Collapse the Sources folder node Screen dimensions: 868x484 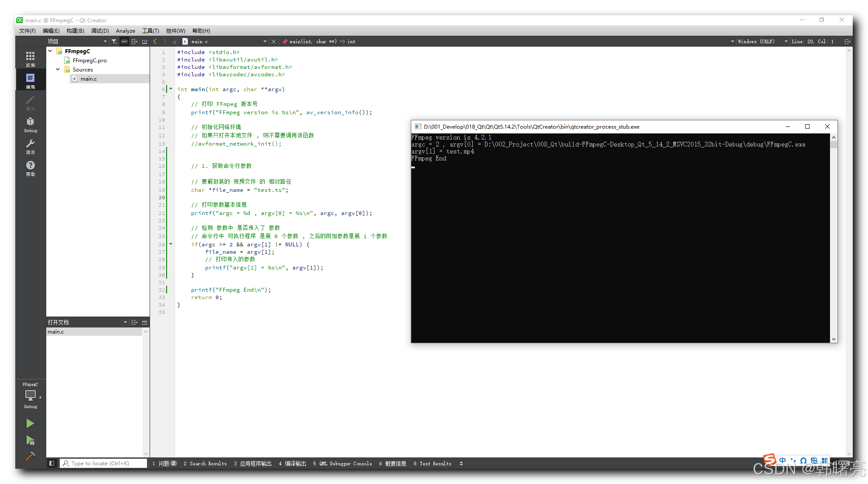[58, 69]
